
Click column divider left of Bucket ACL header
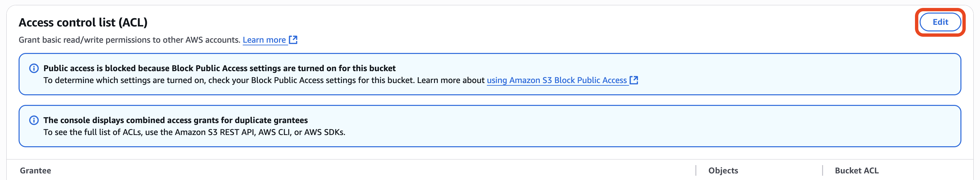822,170
